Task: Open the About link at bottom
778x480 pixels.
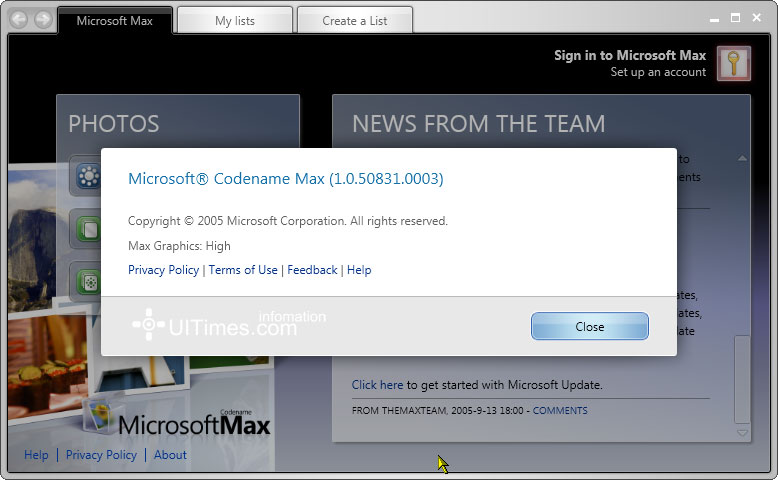Action: [x=170, y=455]
